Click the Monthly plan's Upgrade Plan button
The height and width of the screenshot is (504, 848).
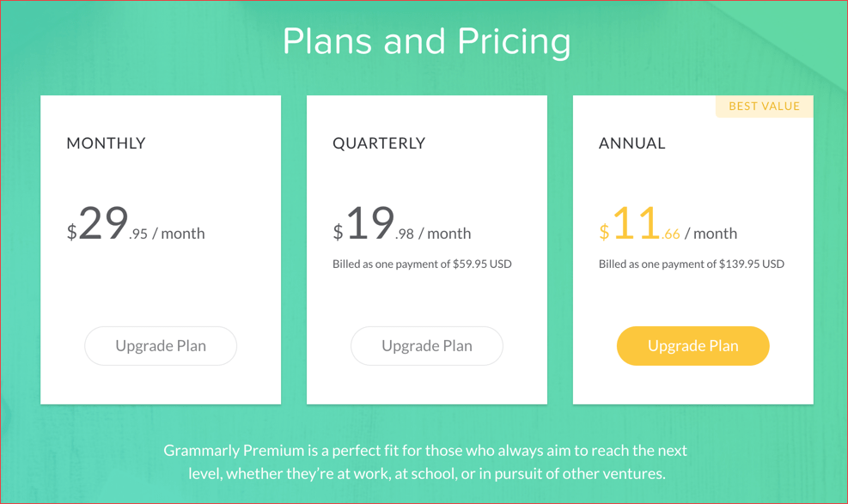pyautogui.click(x=160, y=345)
